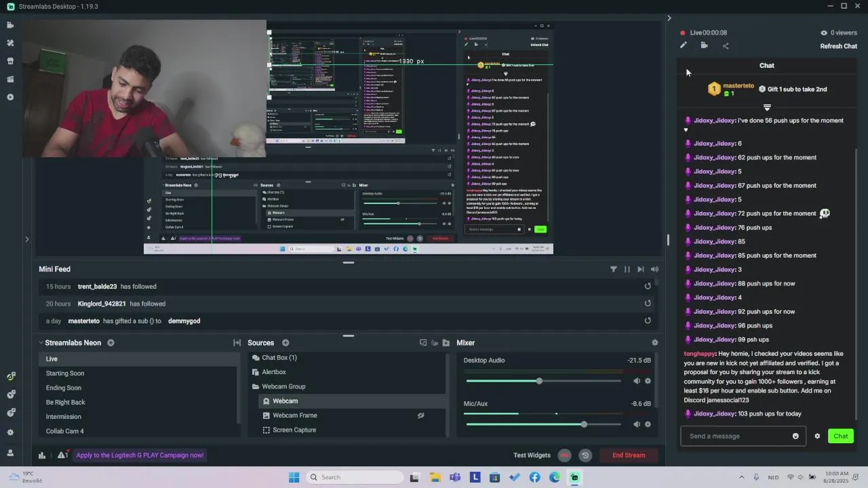
Task: Skip to next alert in Mini Feed
Action: pos(640,269)
